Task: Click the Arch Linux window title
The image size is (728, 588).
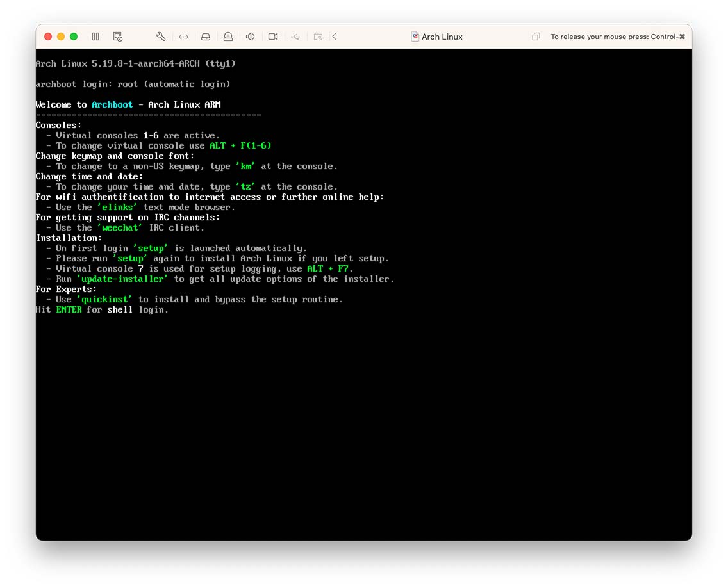Action: click(x=442, y=37)
